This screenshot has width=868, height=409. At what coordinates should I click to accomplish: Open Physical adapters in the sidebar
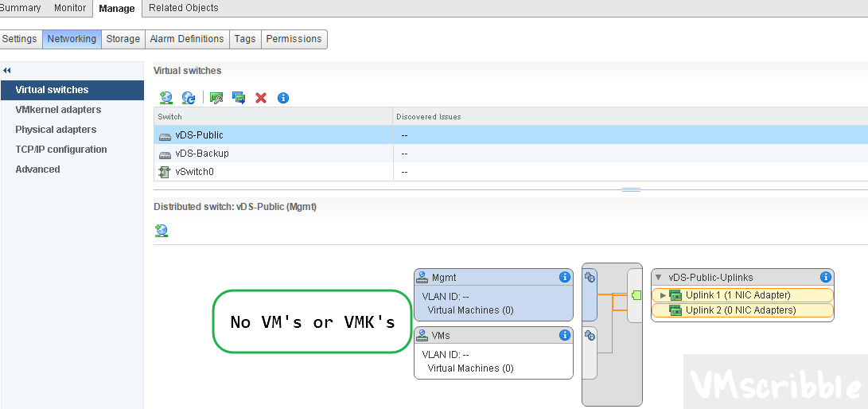[x=56, y=130]
